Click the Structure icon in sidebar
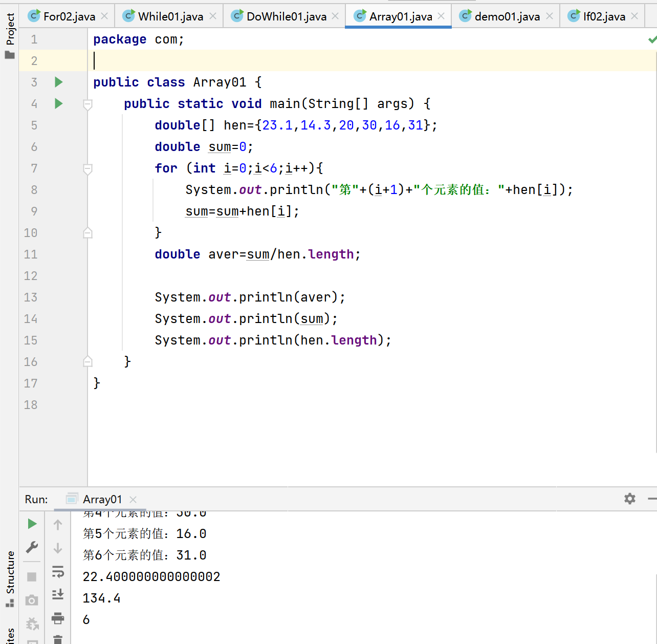 10,603
